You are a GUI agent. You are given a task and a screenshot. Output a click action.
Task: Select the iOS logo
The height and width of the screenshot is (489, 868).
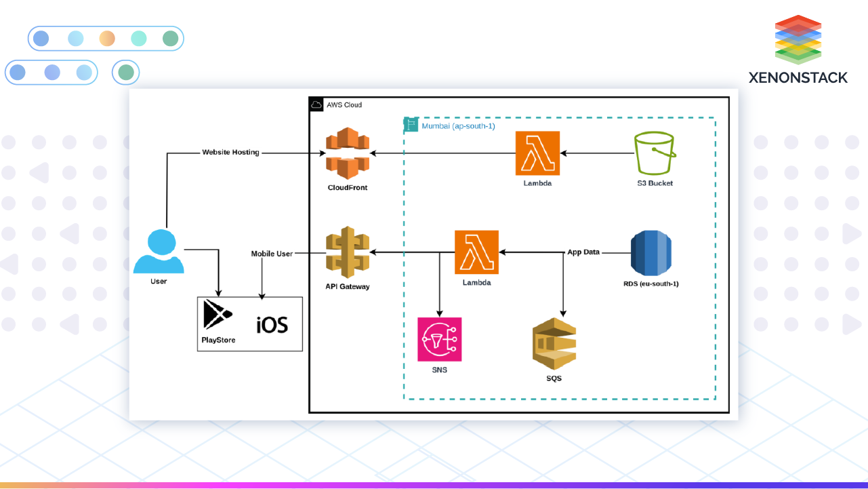[x=272, y=325]
